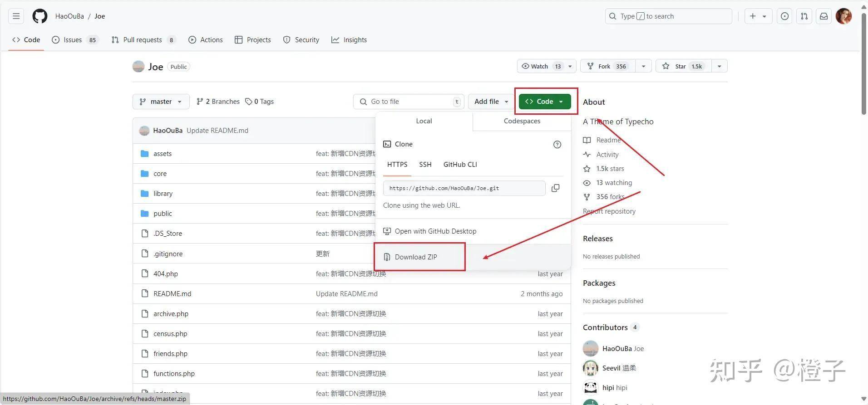
Task: Open the public folder
Action: point(163,214)
